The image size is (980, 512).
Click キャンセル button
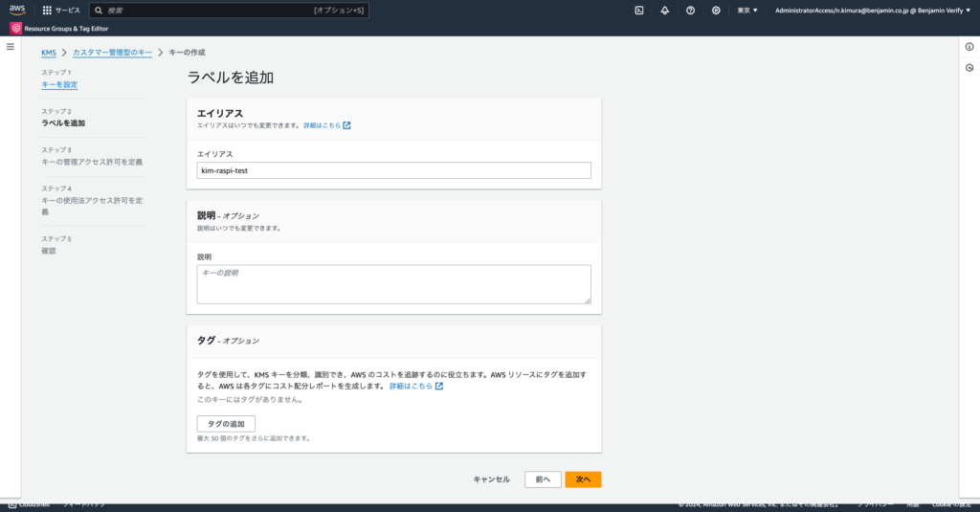click(491, 479)
